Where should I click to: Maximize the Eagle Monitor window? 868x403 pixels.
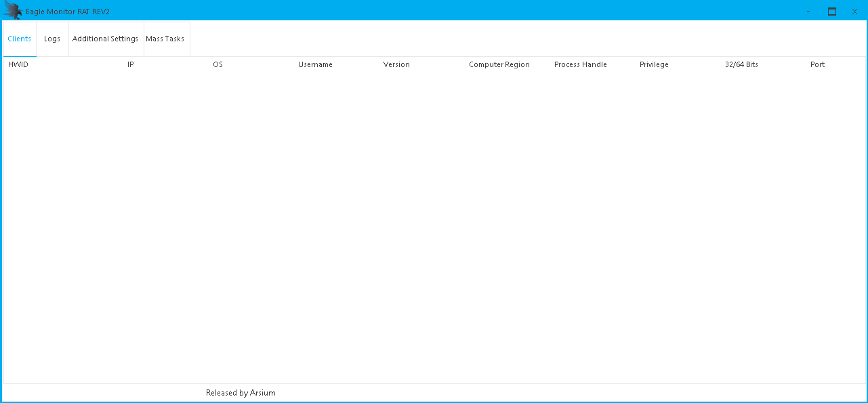[x=831, y=11]
